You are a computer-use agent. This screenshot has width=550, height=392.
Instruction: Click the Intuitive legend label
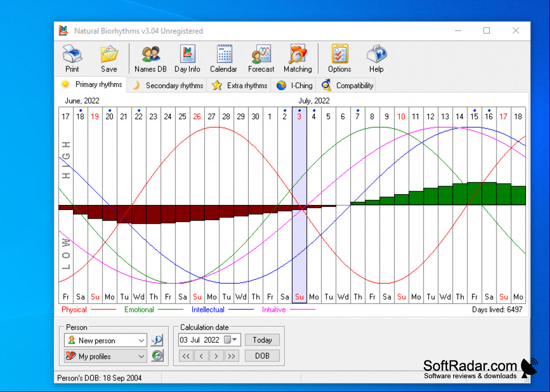point(274,309)
